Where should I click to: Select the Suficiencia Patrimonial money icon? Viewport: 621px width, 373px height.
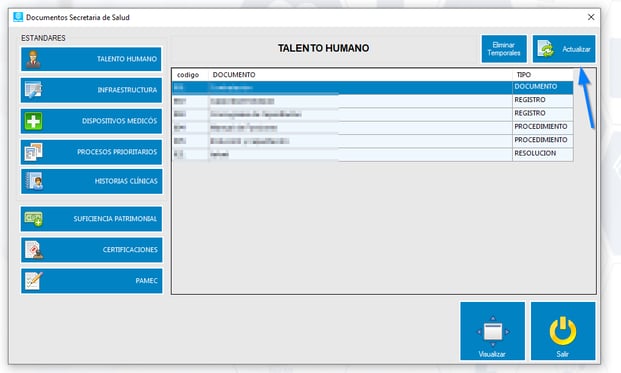point(33,219)
